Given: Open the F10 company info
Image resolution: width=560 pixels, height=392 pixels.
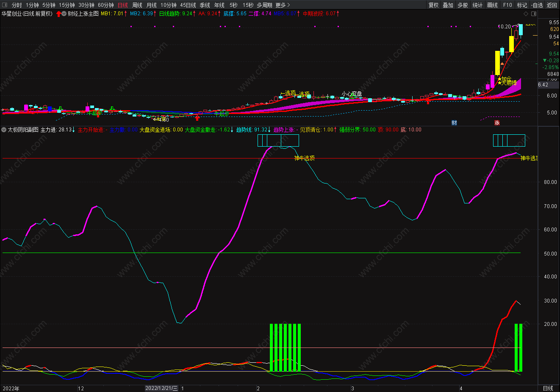Looking at the screenshot, I should point(507,5).
